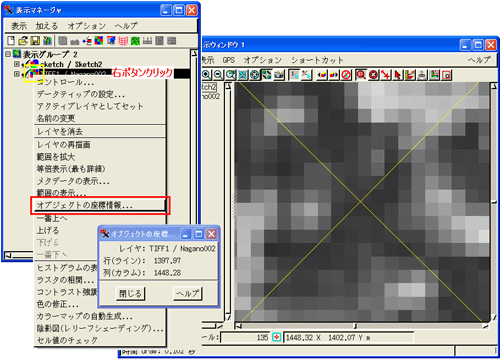
Task: Click the camera snapshot icon in the view toolbar
Action: pos(279,75)
